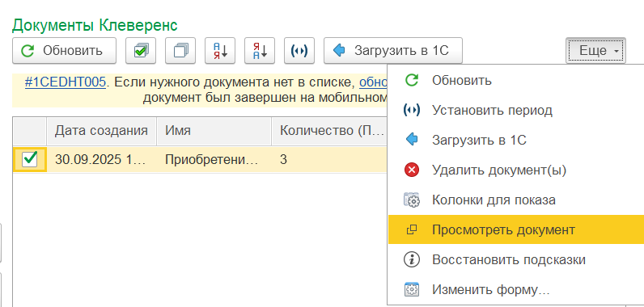The image size is (644, 307).
Task: Open the #1CEDHT005 hint link
Action: pyautogui.click(x=66, y=82)
